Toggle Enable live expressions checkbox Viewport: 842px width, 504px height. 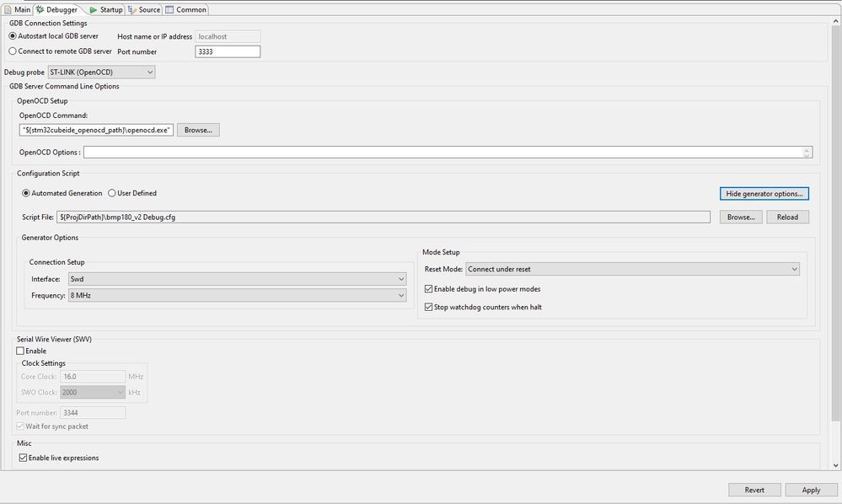click(x=23, y=458)
